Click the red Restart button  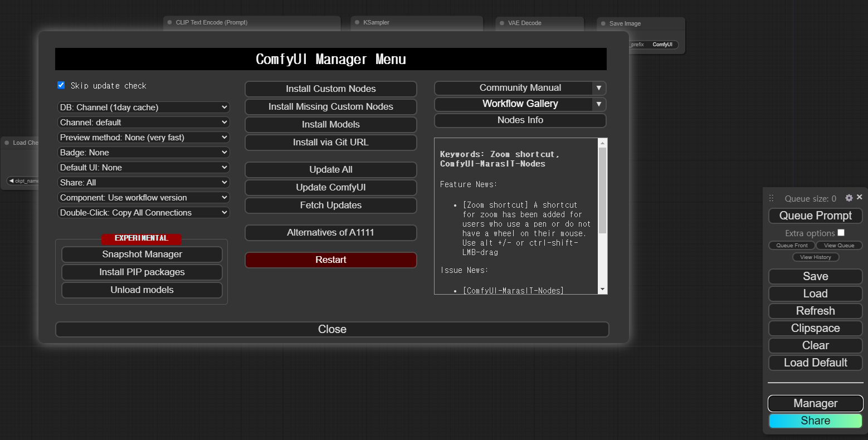tap(331, 260)
